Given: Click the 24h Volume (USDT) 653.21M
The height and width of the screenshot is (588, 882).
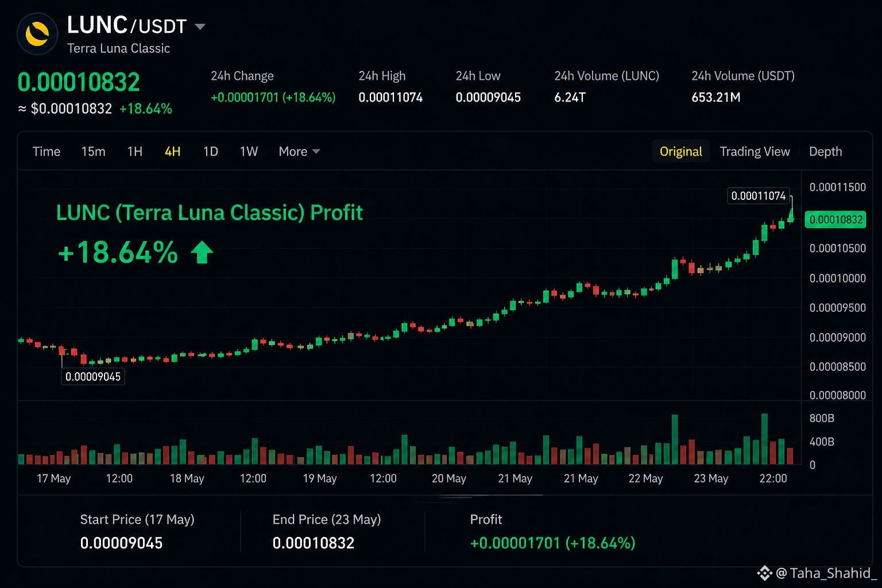Looking at the screenshot, I should pyautogui.click(x=715, y=98).
